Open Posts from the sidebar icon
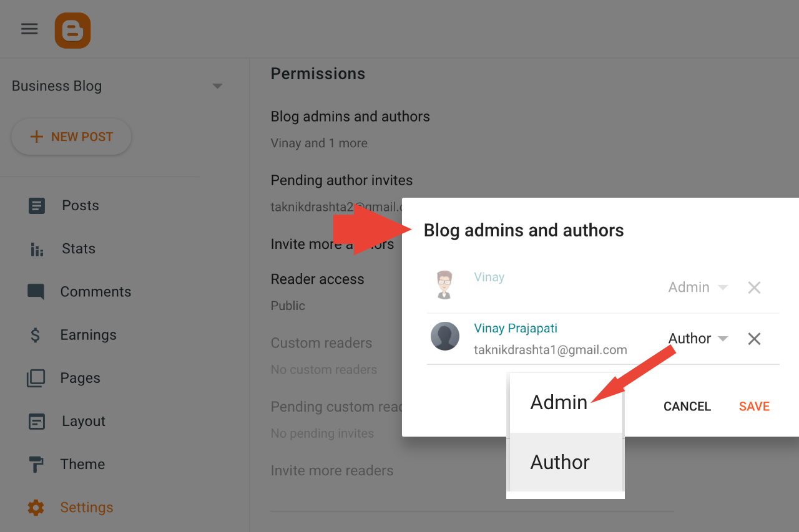 click(37, 206)
